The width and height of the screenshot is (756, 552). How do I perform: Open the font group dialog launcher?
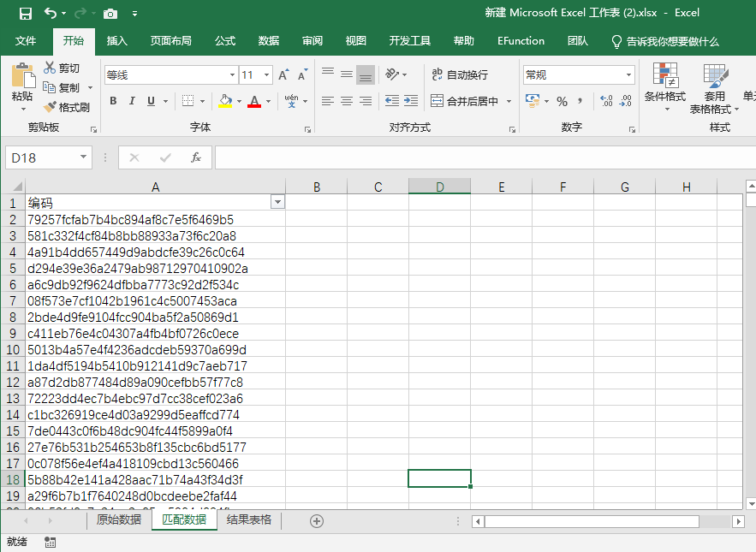307,129
